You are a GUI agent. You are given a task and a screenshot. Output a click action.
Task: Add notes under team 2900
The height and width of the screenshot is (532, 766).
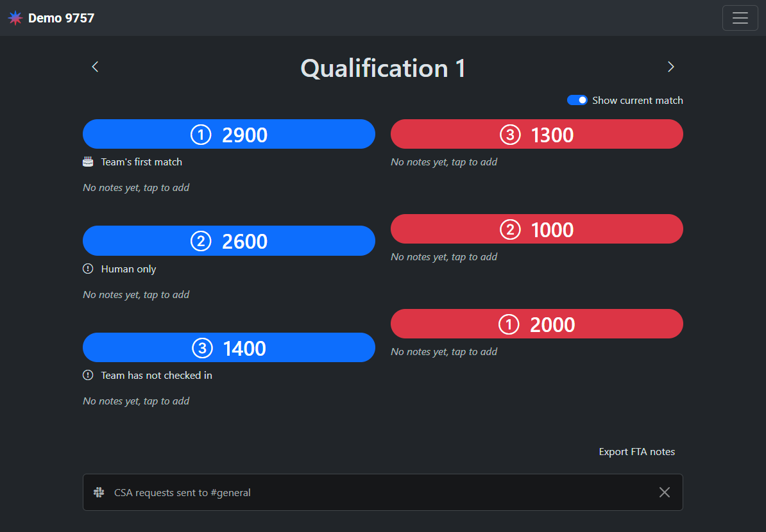pos(136,188)
